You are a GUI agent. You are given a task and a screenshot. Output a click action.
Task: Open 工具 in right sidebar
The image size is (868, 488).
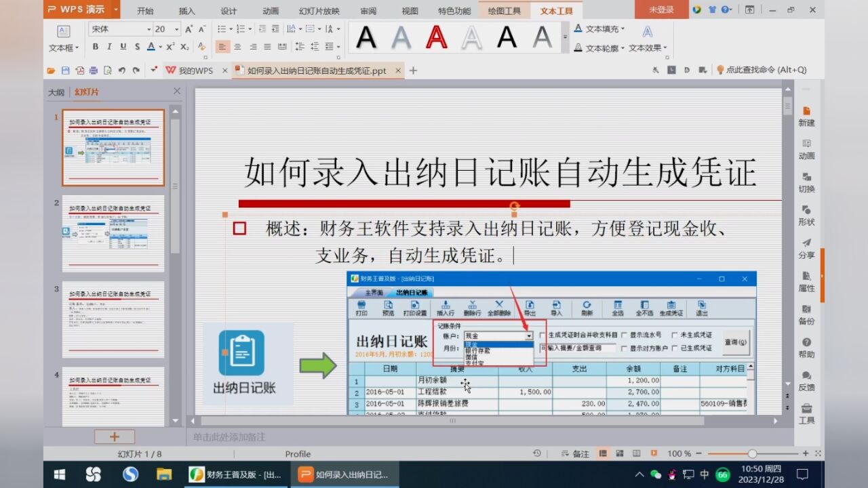pos(806,413)
